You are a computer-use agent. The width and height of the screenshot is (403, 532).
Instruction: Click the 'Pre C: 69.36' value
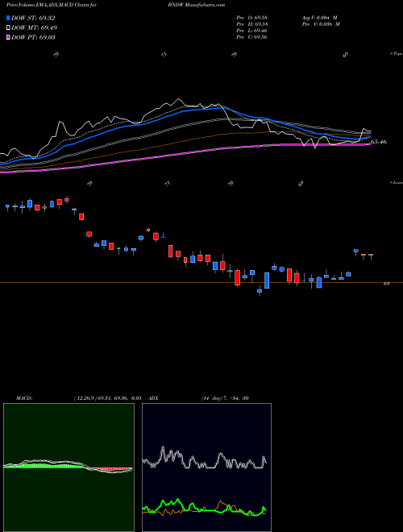[x=251, y=37]
